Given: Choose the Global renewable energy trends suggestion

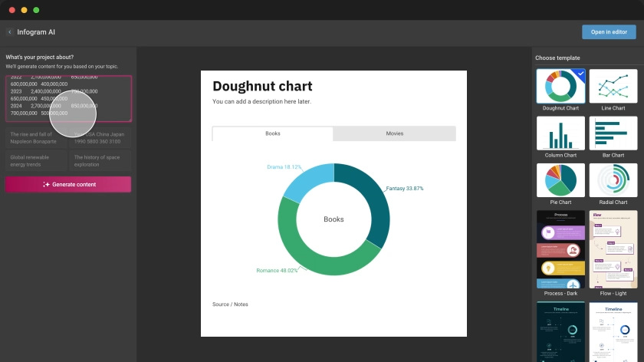Looking at the screenshot, I should [36, 160].
